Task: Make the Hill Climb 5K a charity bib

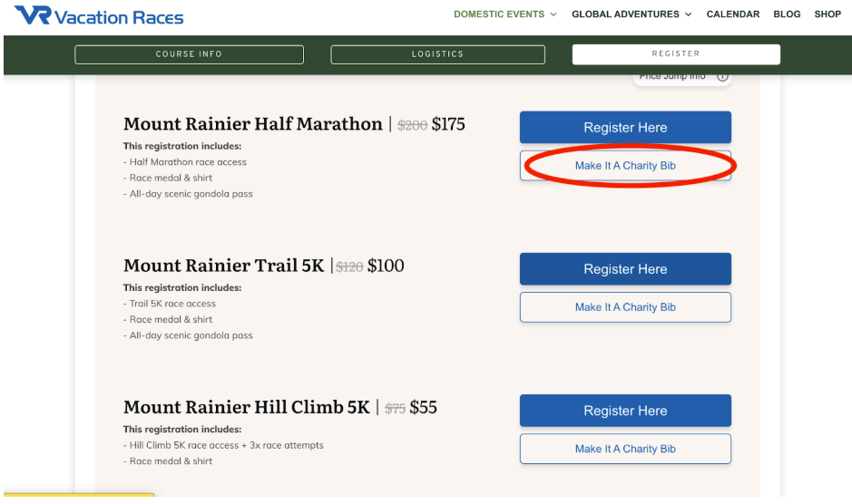Action: click(x=625, y=449)
